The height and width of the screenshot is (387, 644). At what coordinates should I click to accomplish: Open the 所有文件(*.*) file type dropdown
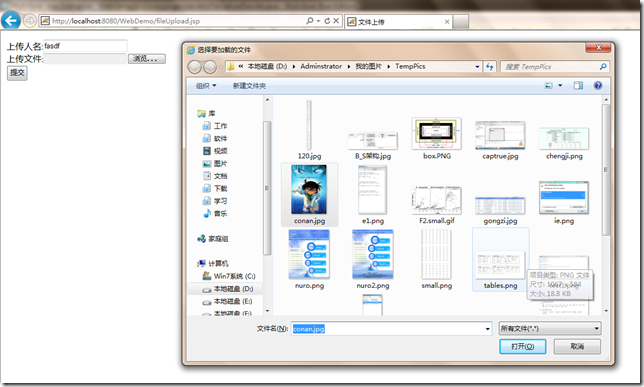tap(550, 329)
